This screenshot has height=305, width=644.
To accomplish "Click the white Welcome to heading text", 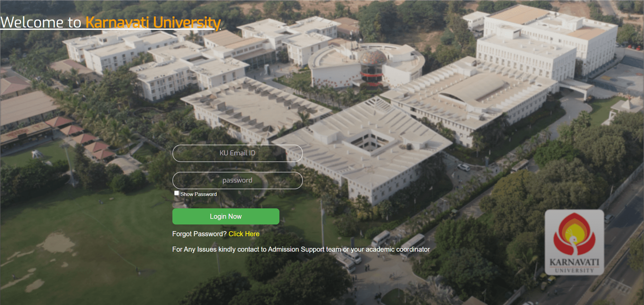I will [x=41, y=22].
